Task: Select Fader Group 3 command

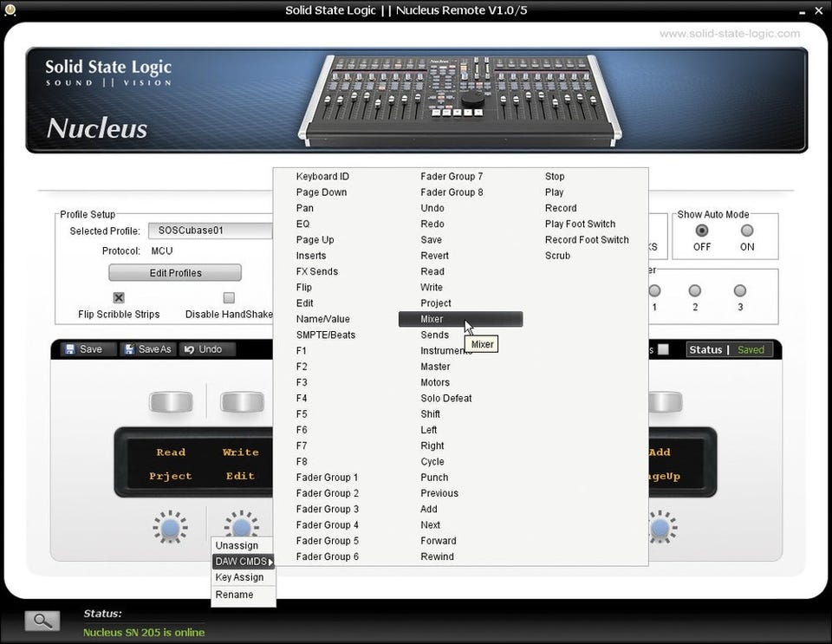Action: 328,510
